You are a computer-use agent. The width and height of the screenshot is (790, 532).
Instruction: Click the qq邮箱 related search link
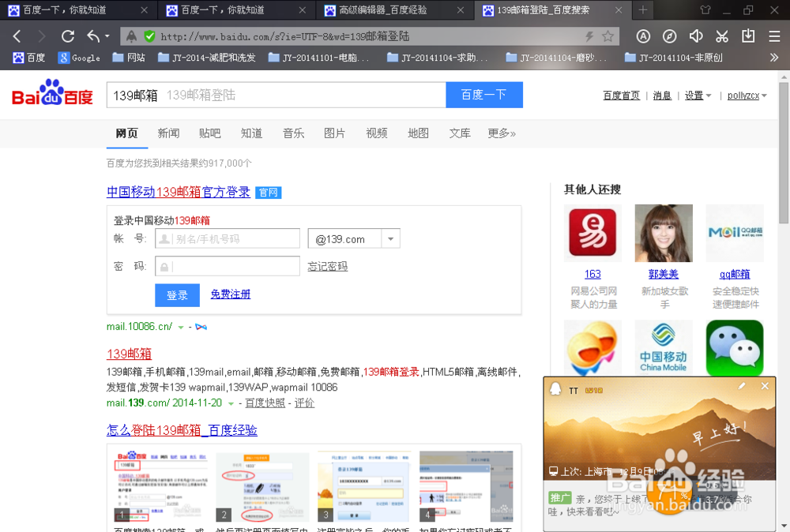(x=735, y=275)
